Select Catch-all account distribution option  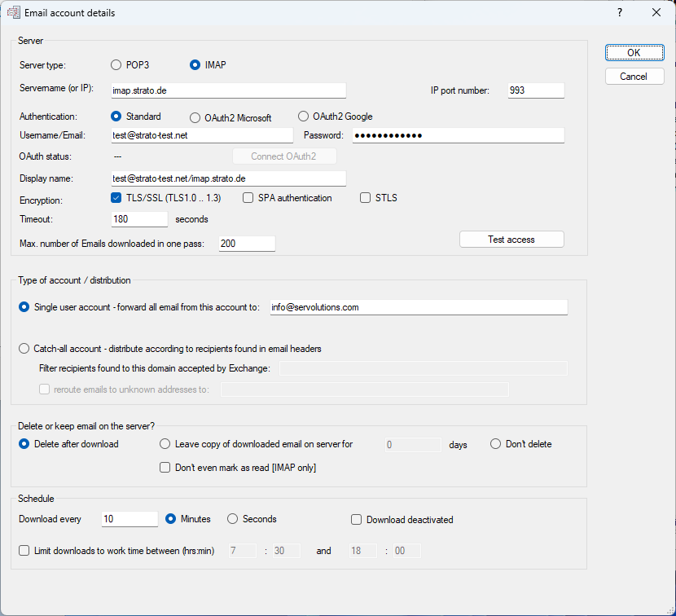tap(24, 349)
